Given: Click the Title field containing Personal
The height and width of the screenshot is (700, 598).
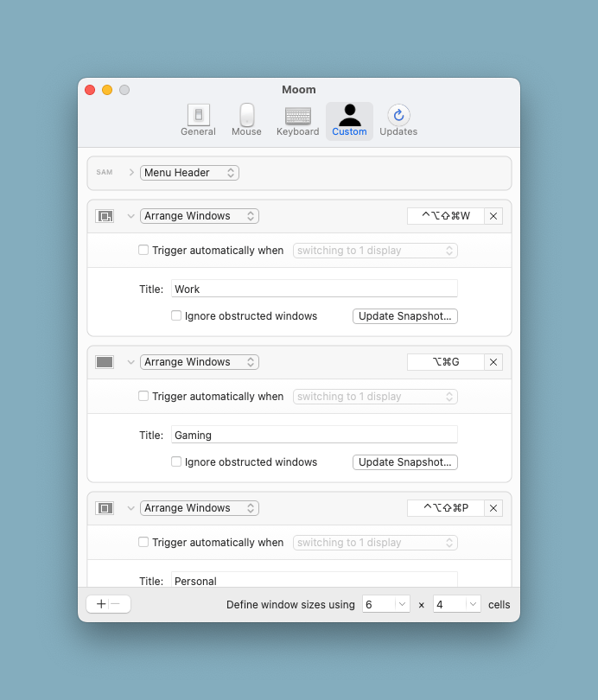Looking at the screenshot, I should point(315,580).
